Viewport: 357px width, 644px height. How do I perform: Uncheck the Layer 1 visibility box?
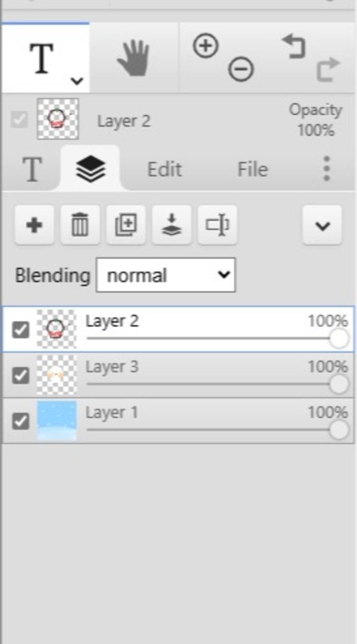coord(21,421)
